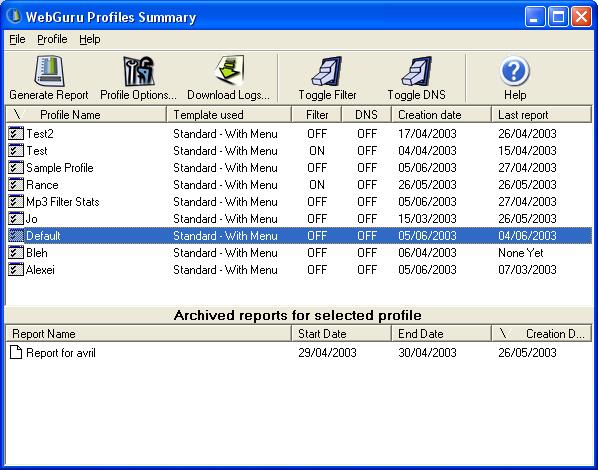Click the Start Date column header
This screenshot has height=470, width=598.
pos(341,334)
